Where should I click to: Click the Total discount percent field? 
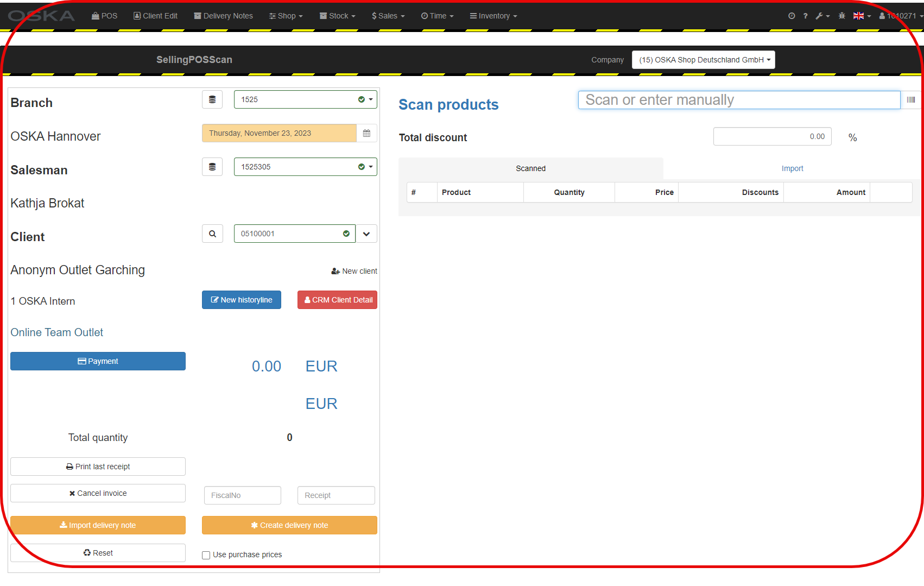click(x=772, y=136)
